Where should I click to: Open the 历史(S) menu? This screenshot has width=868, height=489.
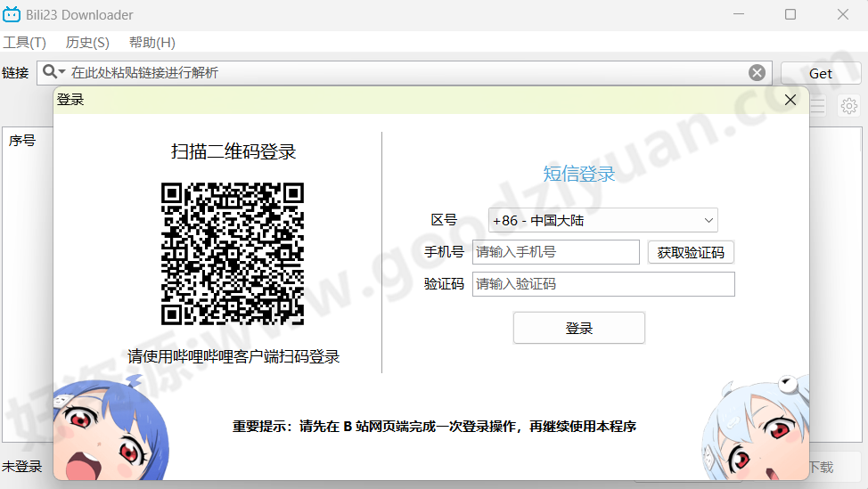pos(87,43)
